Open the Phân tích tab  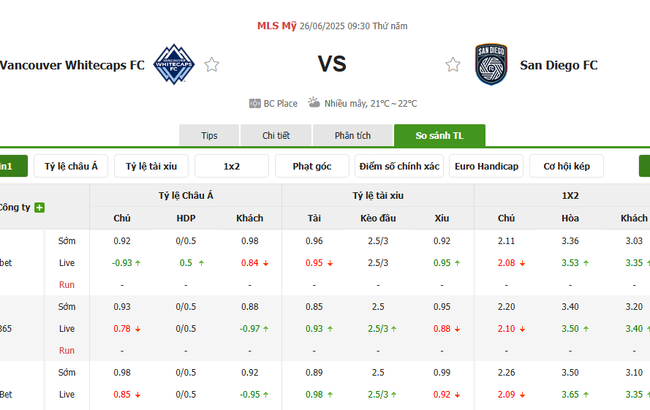pos(352,136)
